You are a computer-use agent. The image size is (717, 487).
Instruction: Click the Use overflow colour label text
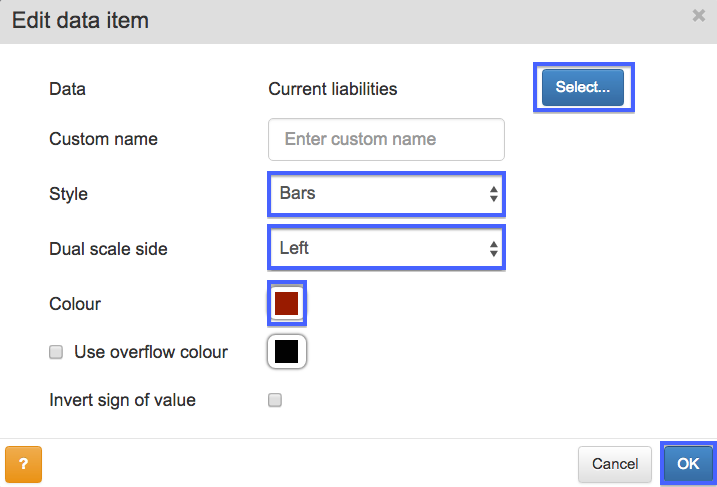point(151,352)
